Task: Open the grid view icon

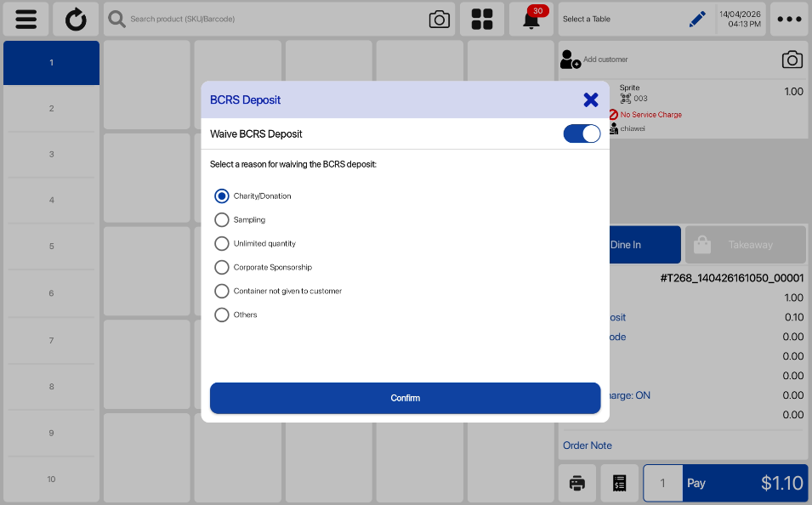Action: (482, 20)
